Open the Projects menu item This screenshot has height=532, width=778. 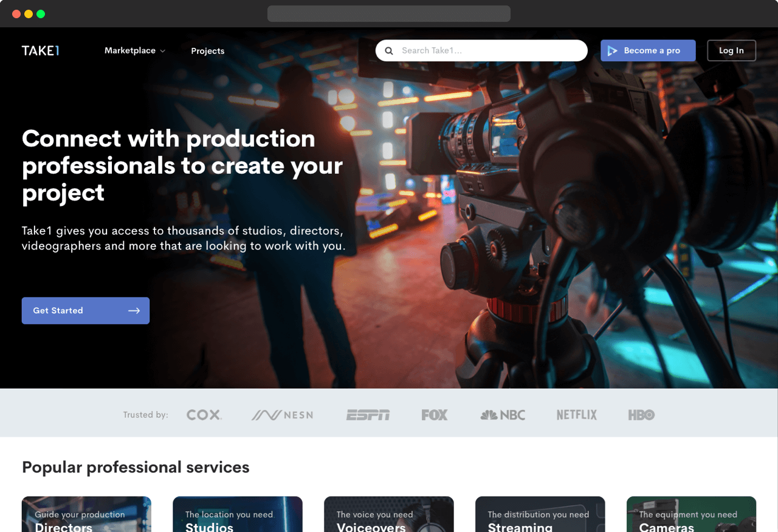tap(208, 51)
